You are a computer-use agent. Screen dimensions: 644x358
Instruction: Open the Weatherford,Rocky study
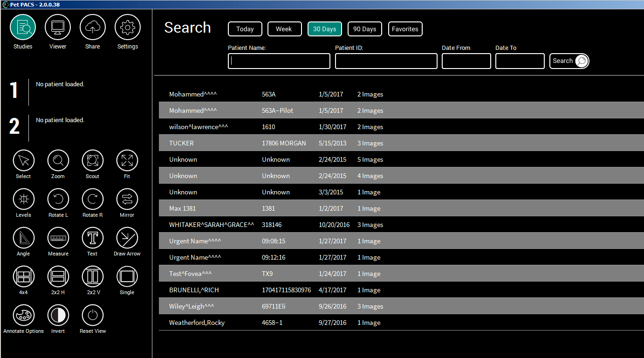401,323
